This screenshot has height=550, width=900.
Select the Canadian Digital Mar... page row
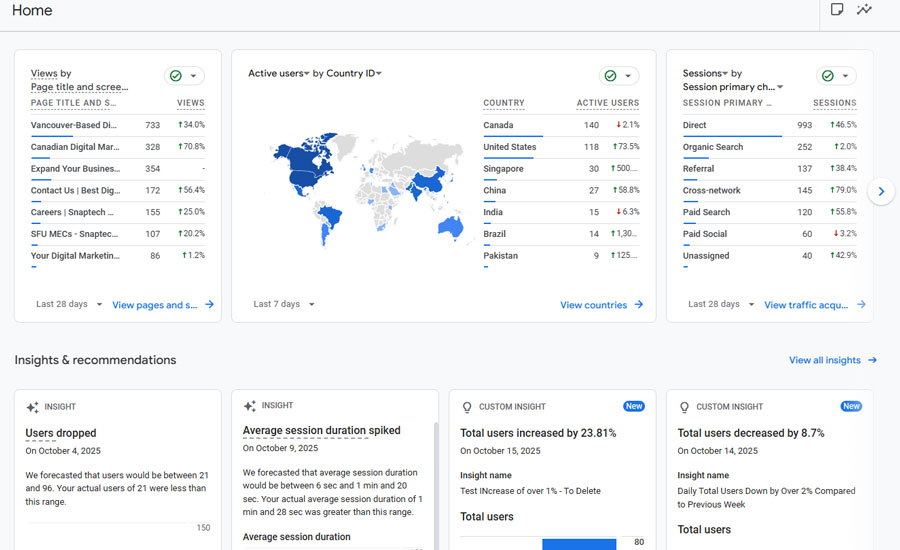tap(118, 147)
